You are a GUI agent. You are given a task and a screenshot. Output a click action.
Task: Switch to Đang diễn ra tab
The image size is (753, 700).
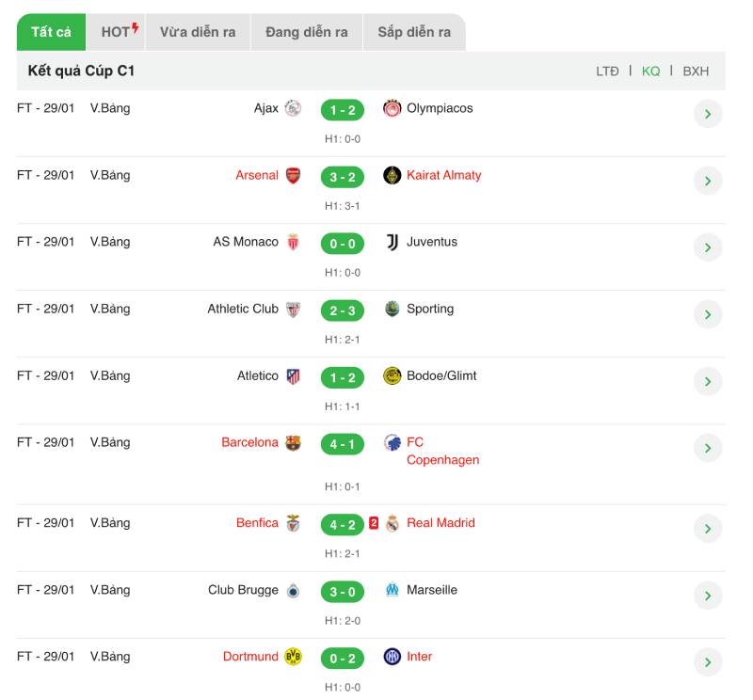(307, 32)
